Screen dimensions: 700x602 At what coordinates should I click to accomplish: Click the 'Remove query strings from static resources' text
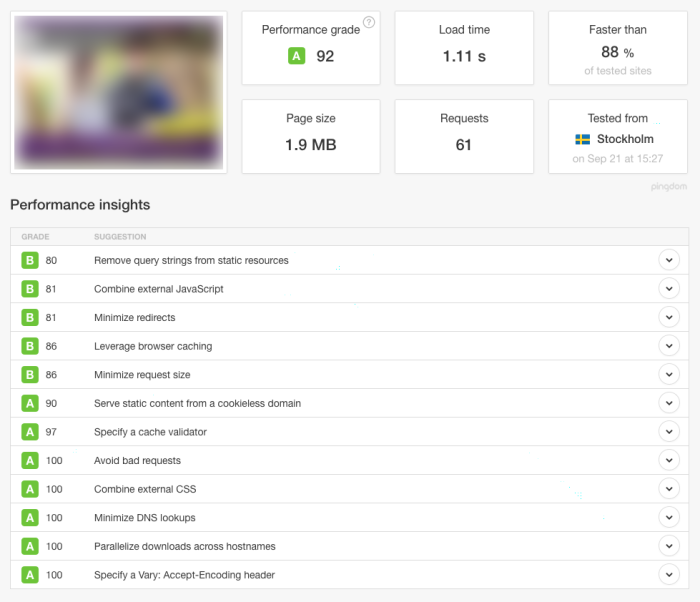pyautogui.click(x=191, y=260)
